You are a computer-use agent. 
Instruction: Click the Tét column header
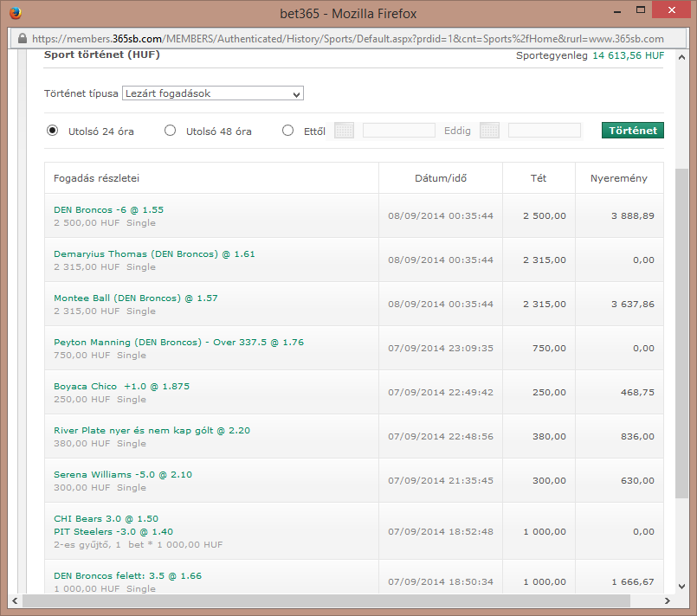[x=539, y=178]
